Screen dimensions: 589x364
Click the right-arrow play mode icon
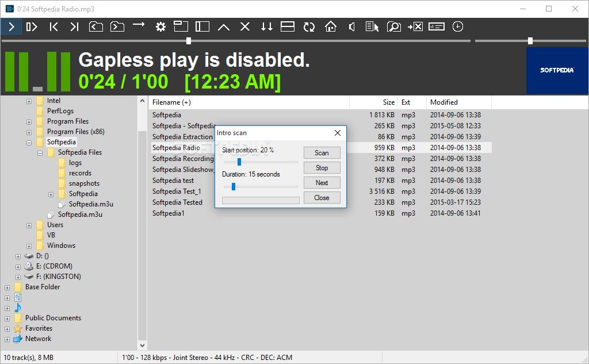tap(139, 25)
